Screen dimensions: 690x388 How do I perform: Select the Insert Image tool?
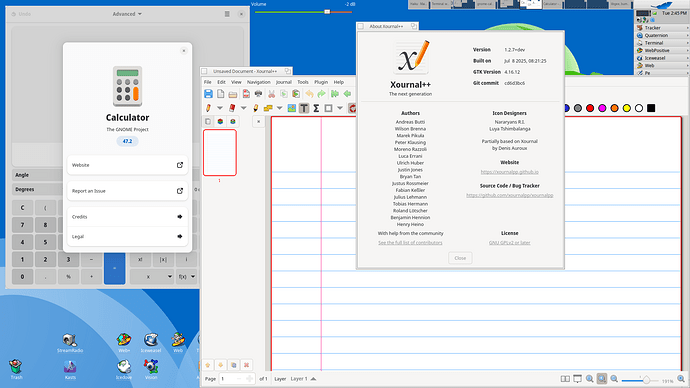click(x=292, y=108)
